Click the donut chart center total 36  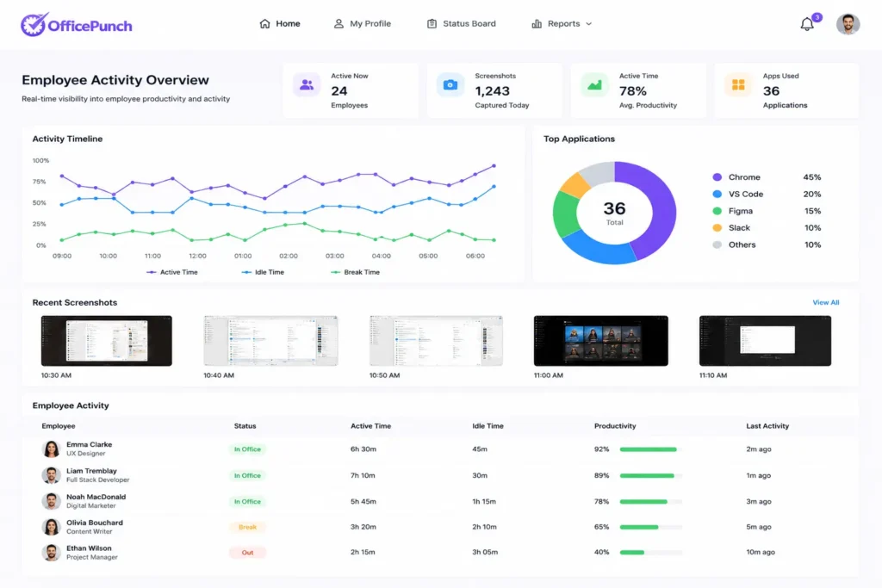coord(614,209)
